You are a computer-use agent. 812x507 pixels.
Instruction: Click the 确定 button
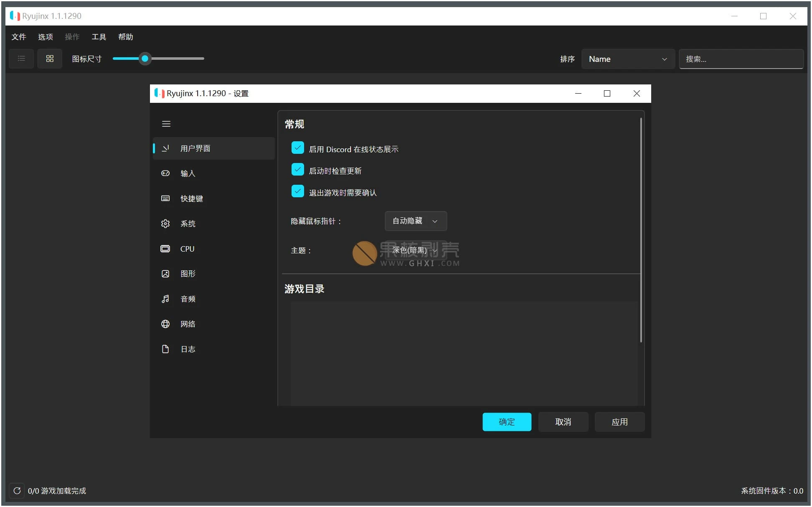pos(507,422)
